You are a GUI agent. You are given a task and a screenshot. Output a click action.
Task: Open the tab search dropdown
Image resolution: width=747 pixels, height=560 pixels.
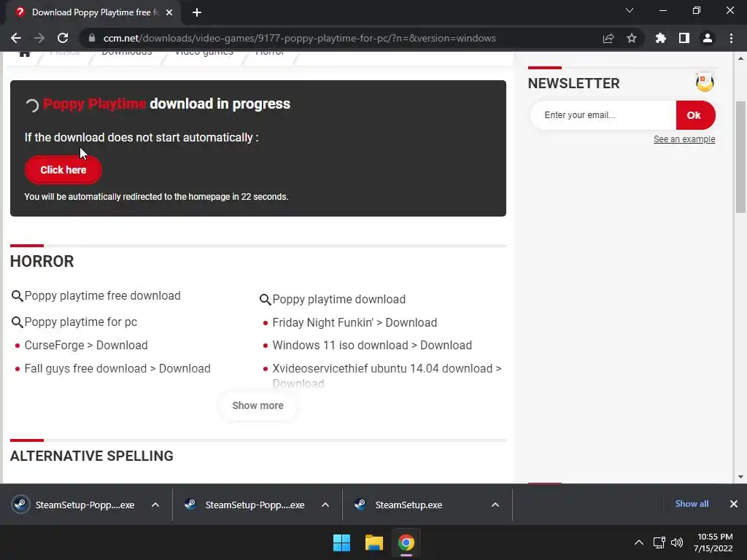coord(630,10)
